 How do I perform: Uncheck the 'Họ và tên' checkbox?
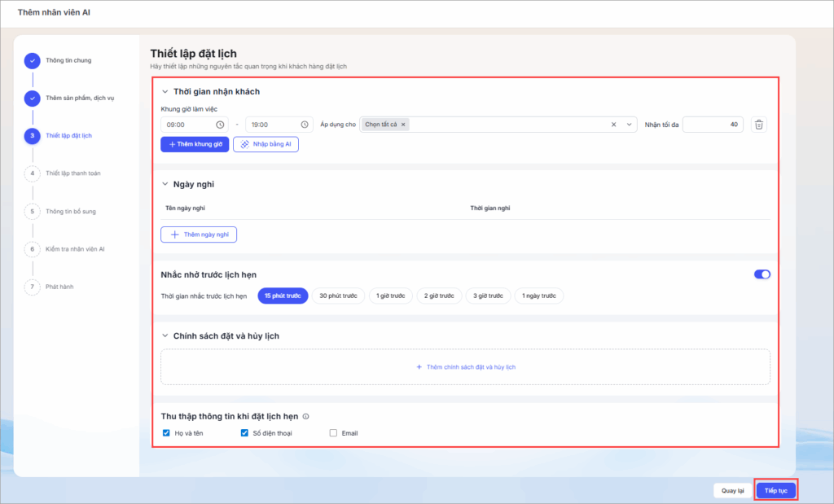point(166,433)
